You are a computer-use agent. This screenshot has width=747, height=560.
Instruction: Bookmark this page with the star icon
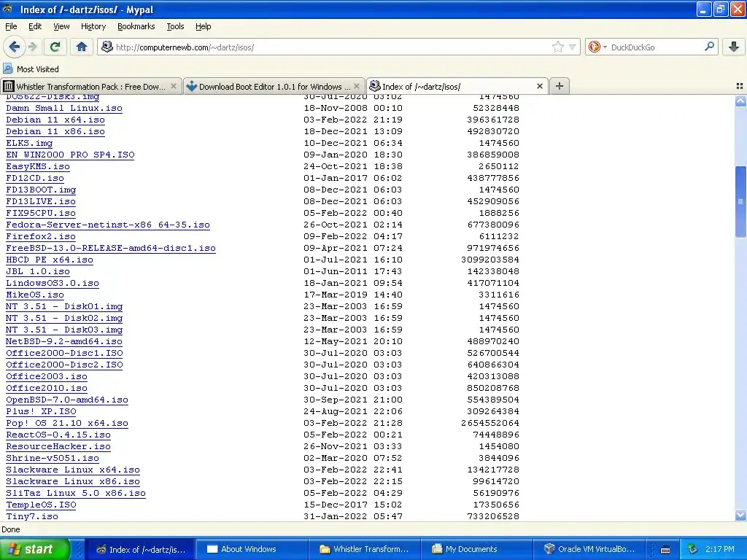[x=557, y=47]
